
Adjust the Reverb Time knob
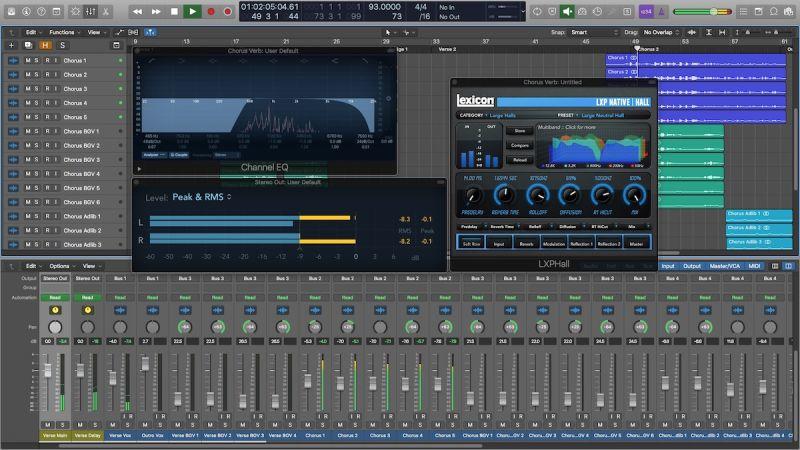pyautogui.click(x=505, y=194)
